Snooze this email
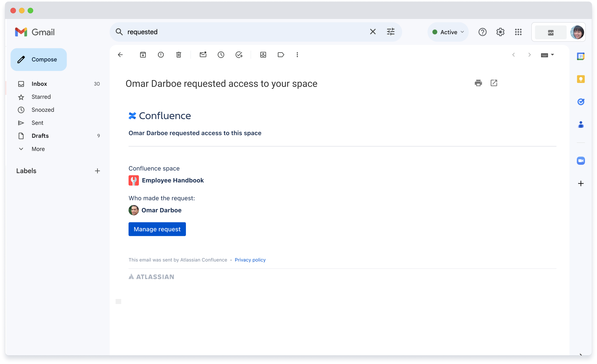Viewport: 597px width, 364px height. (x=221, y=55)
